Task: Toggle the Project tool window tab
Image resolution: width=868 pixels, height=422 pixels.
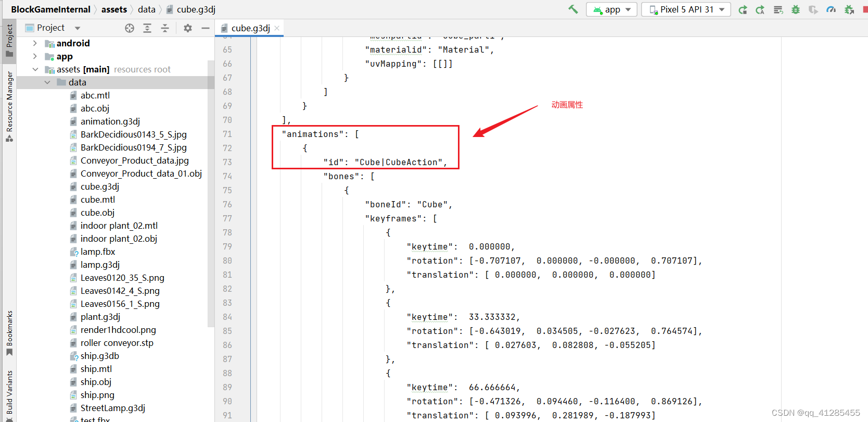Action: pos(9,40)
